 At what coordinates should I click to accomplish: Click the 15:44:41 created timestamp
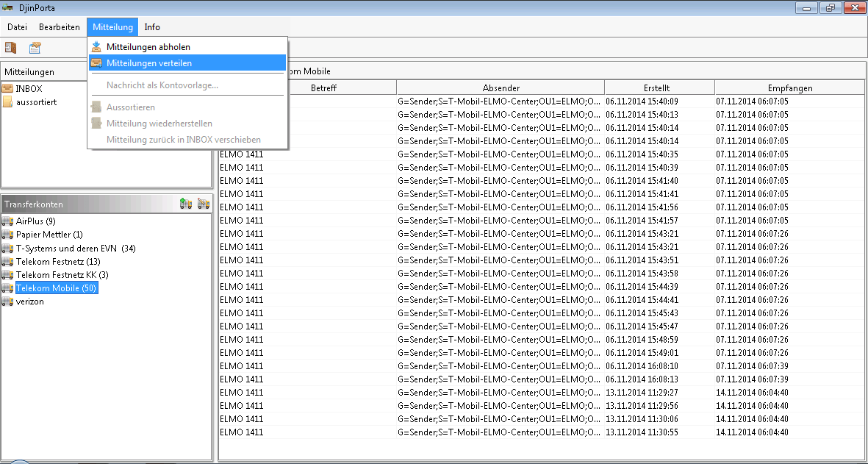click(x=642, y=299)
